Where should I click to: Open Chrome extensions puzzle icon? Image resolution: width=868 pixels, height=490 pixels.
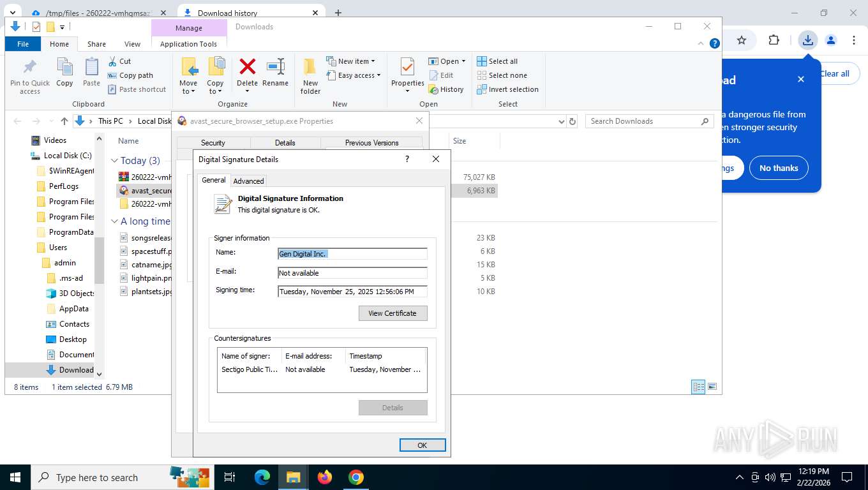point(774,40)
